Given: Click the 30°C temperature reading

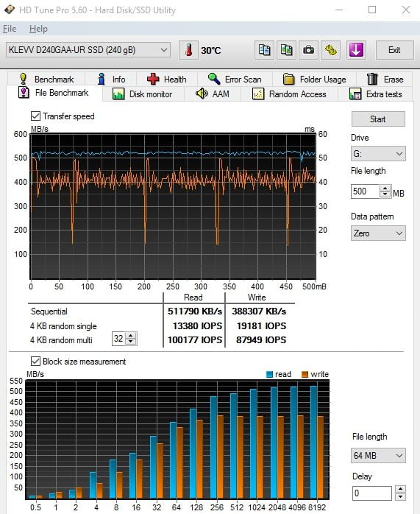Looking at the screenshot, I should click(x=211, y=51).
